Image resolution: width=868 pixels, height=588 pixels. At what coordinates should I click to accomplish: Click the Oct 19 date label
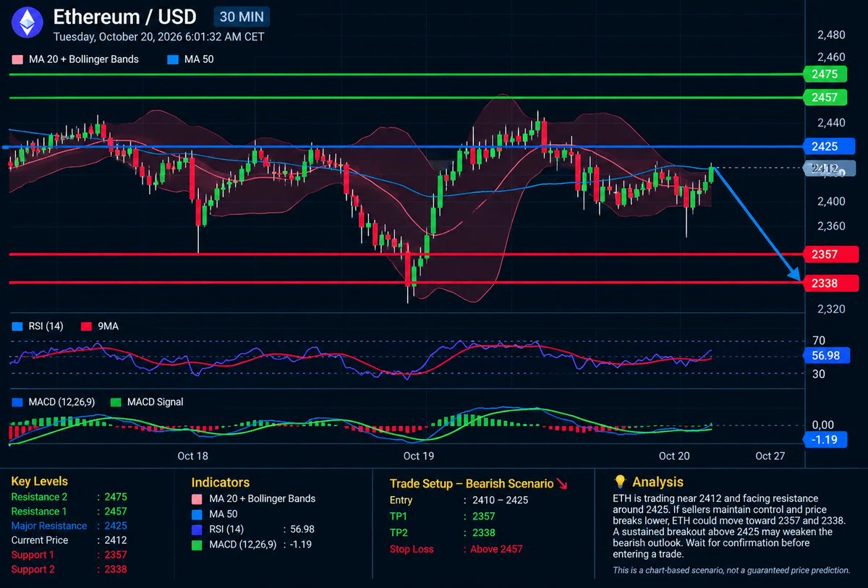tap(418, 456)
